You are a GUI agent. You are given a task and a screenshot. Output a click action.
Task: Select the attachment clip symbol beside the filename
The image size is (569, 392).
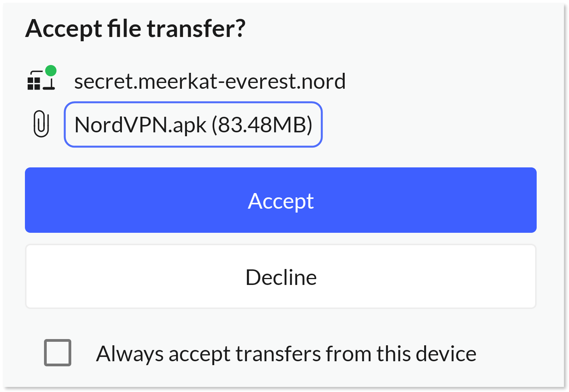(x=41, y=125)
